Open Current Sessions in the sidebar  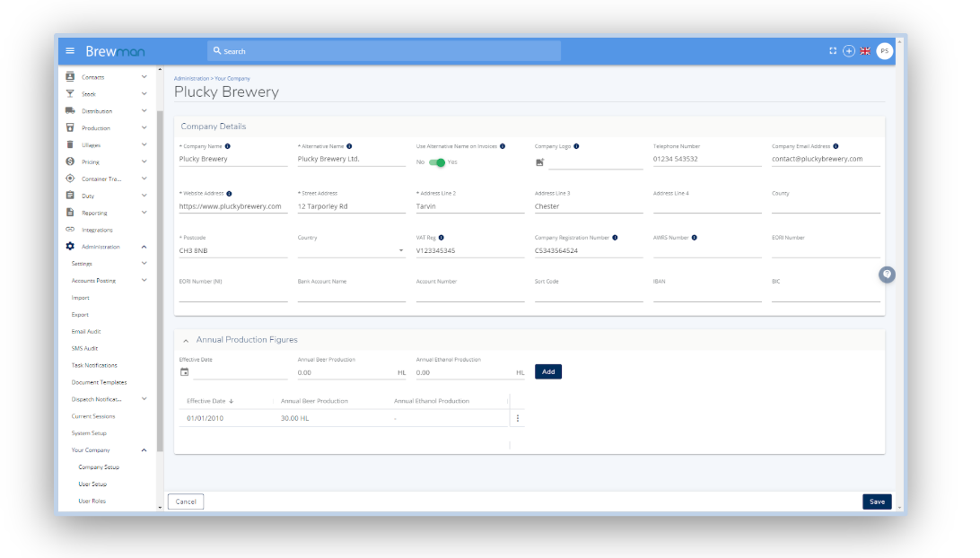[x=93, y=416]
